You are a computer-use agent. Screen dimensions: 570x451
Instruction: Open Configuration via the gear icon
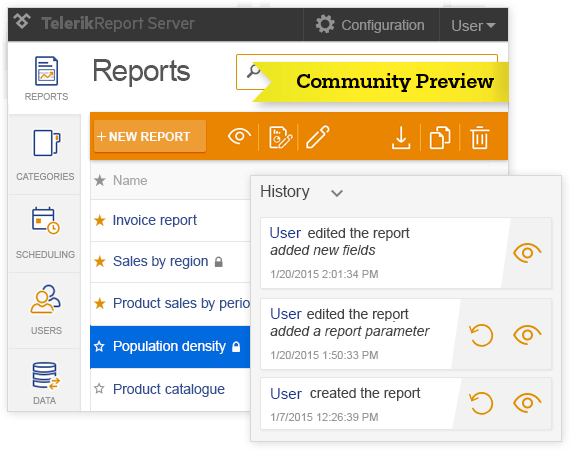(325, 24)
